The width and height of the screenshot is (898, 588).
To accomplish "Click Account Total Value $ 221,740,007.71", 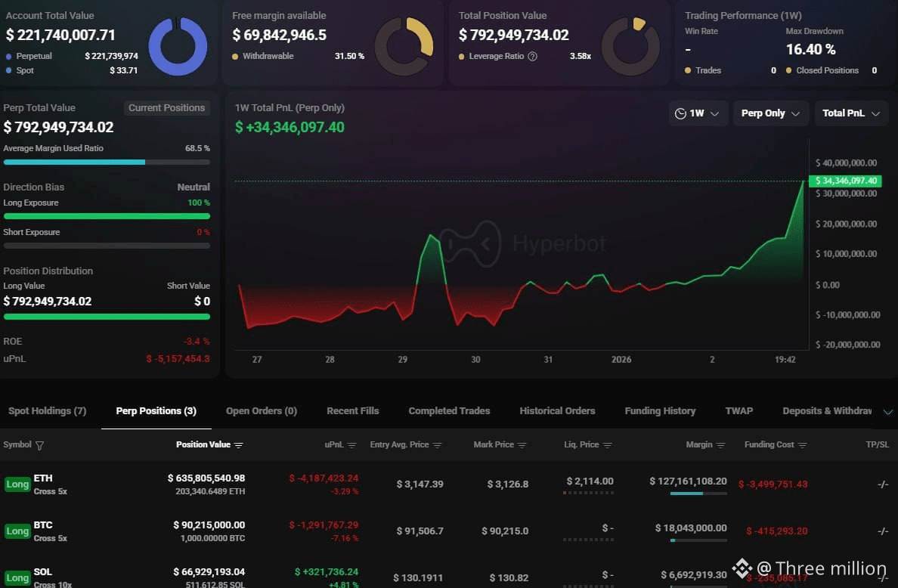I will pos(60,35).
